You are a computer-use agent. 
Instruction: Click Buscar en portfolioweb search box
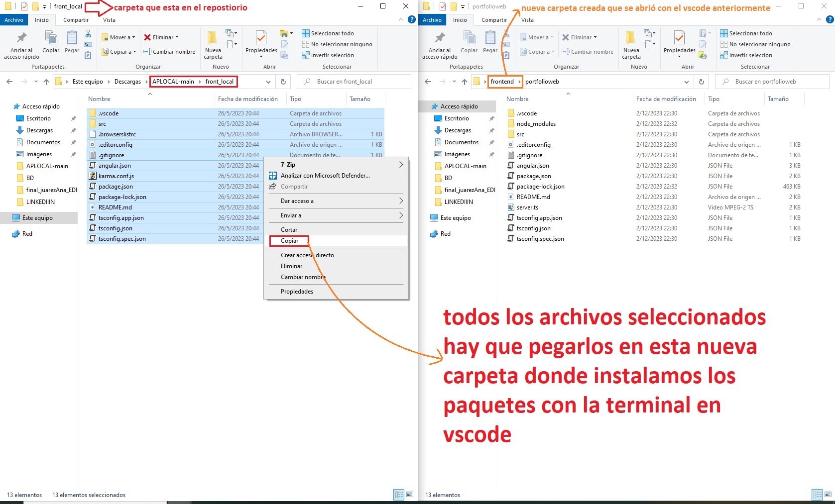coord(772,82)
